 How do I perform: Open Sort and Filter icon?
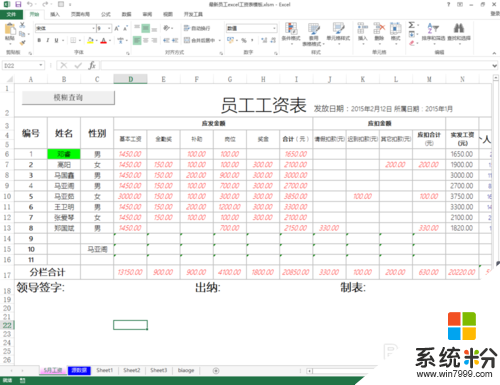click(433, 28)
